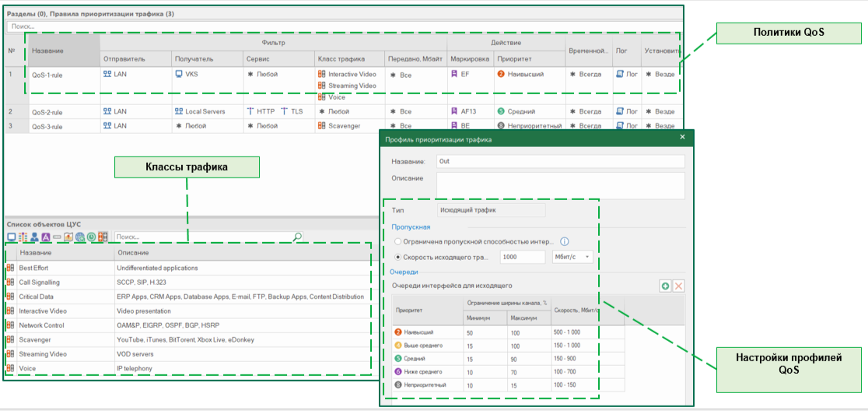Click the Название field containing 'Out'
The image size is (868, 411).
tap(560, 161)
